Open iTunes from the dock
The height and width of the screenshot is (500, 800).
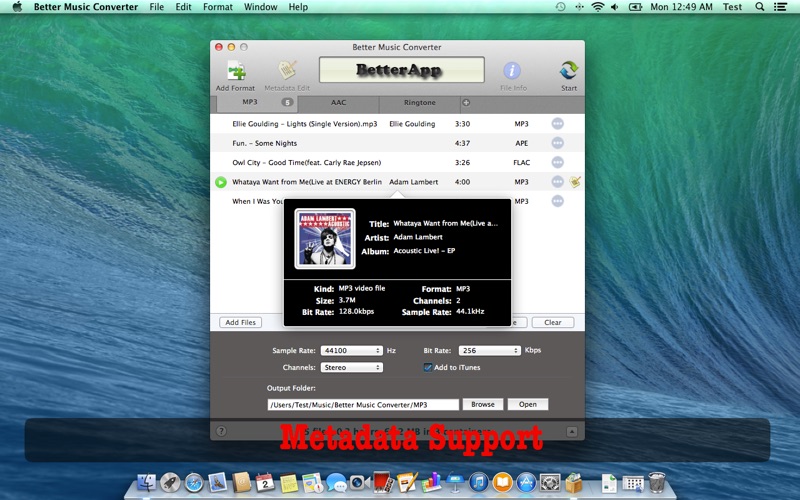tap(479, 482)
